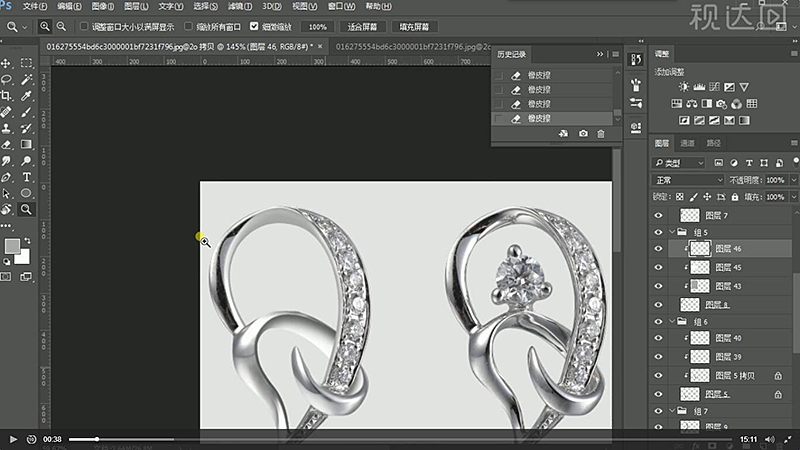The height and width of the screenshot is (450, 800).
Task: Add a Brightness/Contrast adjustment
Action: point(684,87)
